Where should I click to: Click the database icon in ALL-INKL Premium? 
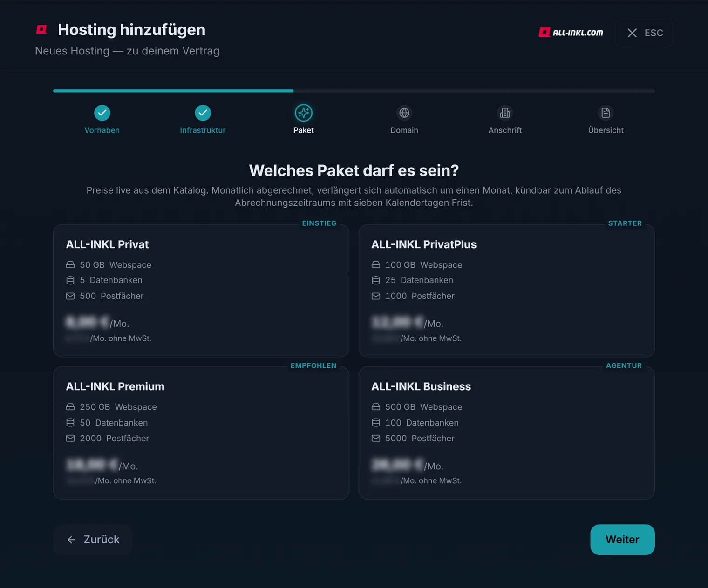[70, 423]
